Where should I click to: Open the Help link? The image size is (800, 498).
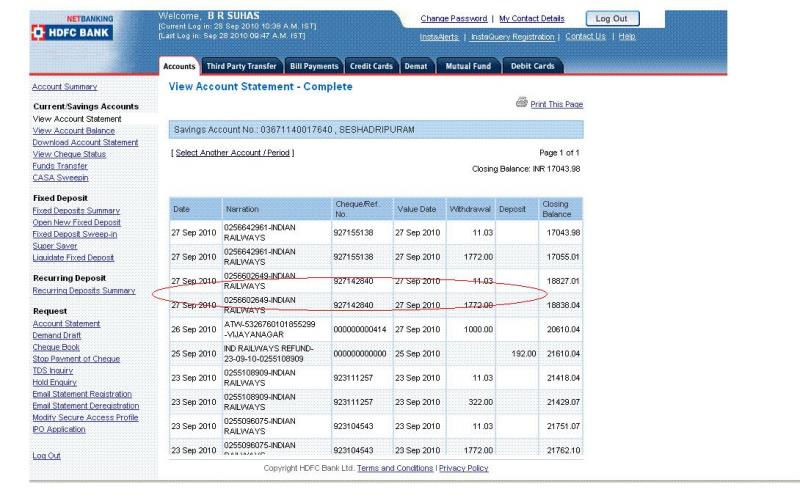pyautogui.click(x=627, y=36)
